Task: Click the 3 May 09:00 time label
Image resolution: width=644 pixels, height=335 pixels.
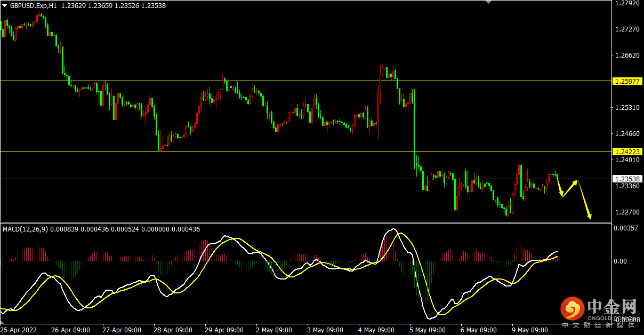Action: tap(326, 330)
